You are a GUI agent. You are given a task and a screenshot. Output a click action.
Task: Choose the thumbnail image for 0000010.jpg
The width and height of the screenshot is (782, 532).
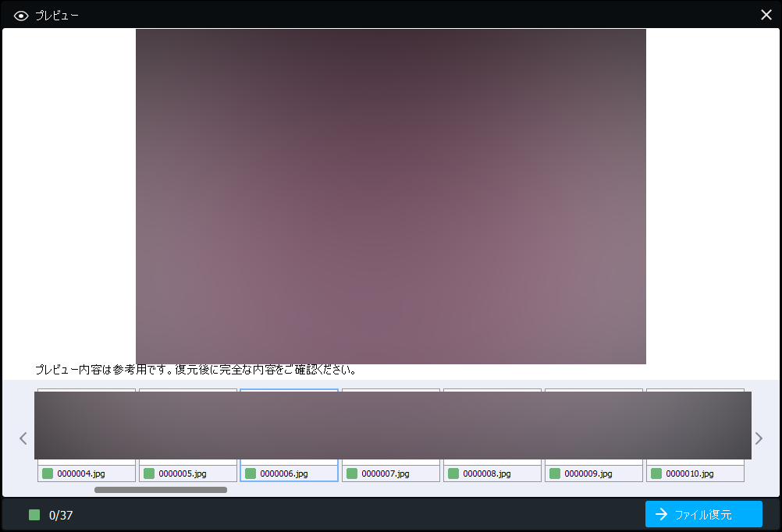695,427
